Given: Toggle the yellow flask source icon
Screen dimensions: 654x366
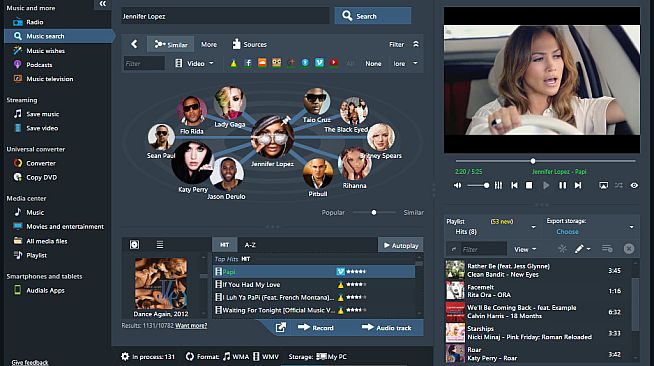Looking at the screenshot, I should [234, 63].
